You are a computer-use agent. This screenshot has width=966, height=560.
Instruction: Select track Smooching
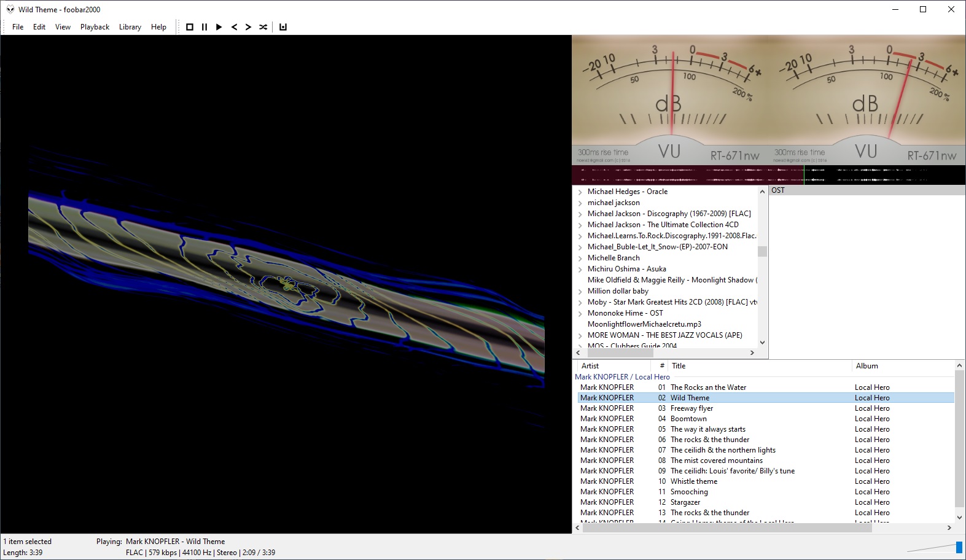[766, 492]
